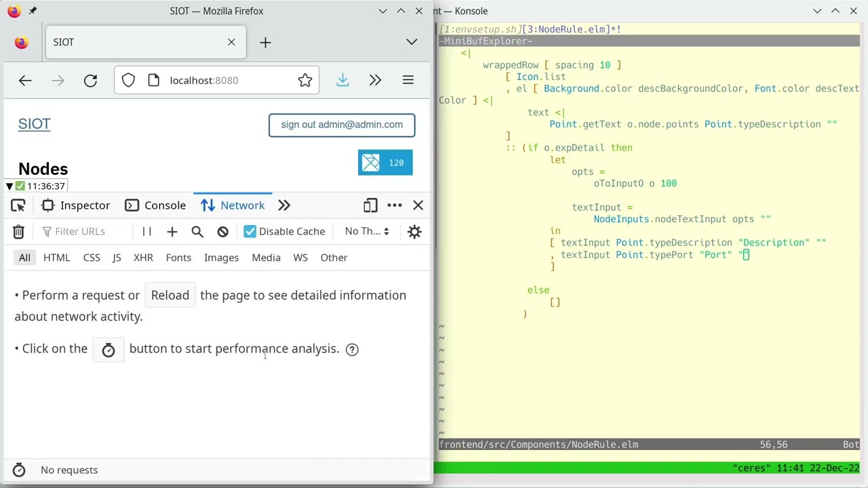Click the pin icon in the Firefox title bar
The image size is (868, 488).
click(x=33, y=11)
